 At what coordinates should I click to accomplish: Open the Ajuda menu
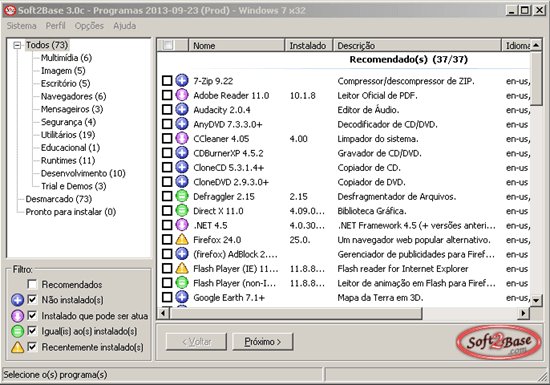[x=125, y=26]
